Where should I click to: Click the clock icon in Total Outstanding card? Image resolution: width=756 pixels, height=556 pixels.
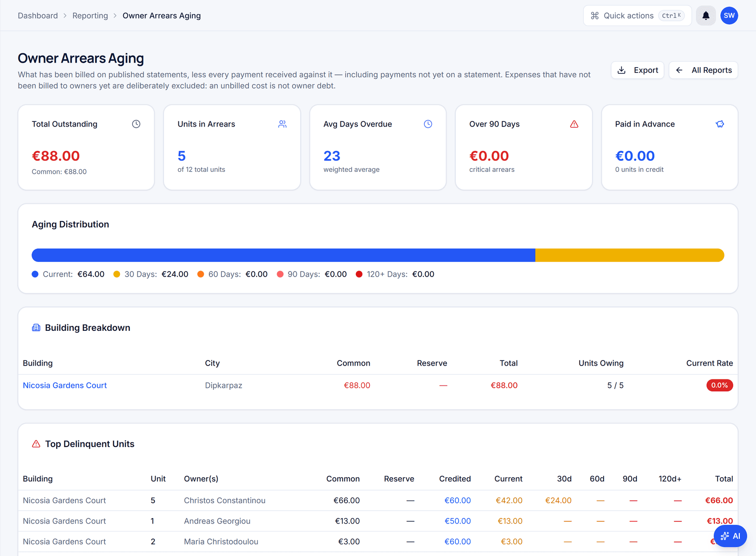click(x=136, y=124)
